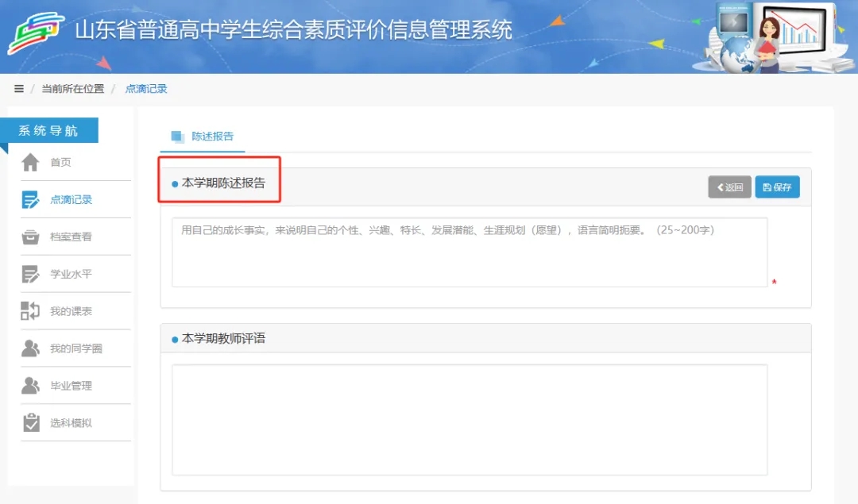
Task: Click the 首页 house icon
Action: point(30,163)
